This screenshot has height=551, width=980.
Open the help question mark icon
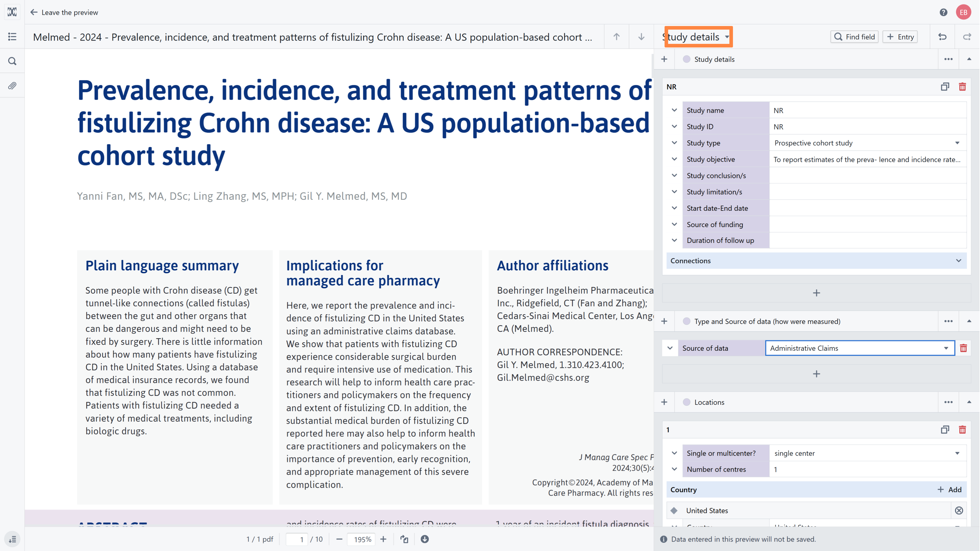943,12
